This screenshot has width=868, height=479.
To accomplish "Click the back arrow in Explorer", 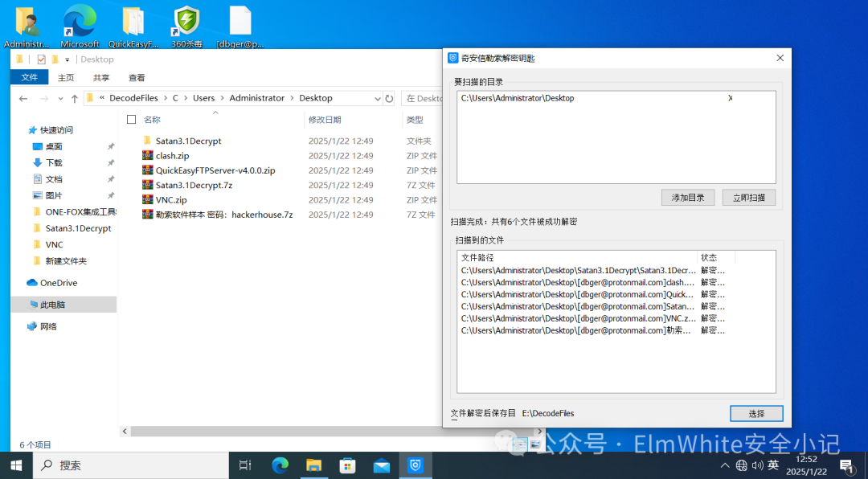I will tap(23, 99).
